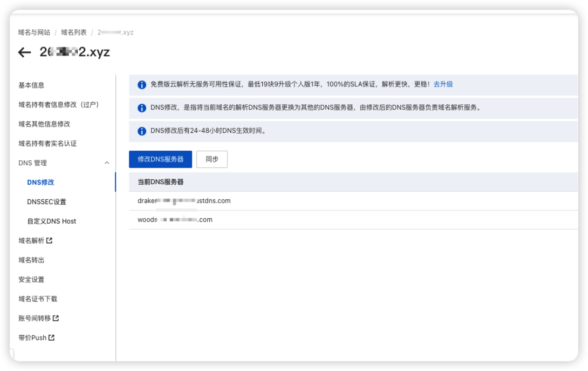Viewport: 588px width, 371px height.
Task: Open 域名转出 in the sidebar
Action: (x=31, y=260)
